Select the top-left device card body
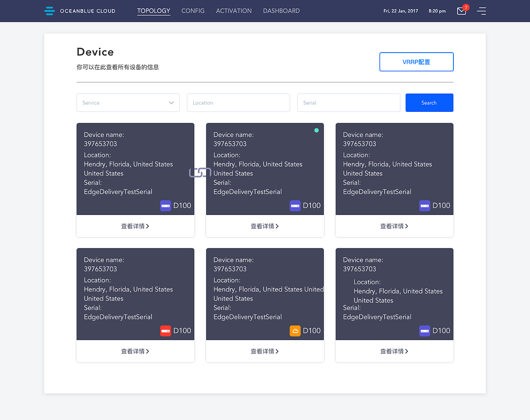This screenshot has height=420, width=530. coord(135,169)
